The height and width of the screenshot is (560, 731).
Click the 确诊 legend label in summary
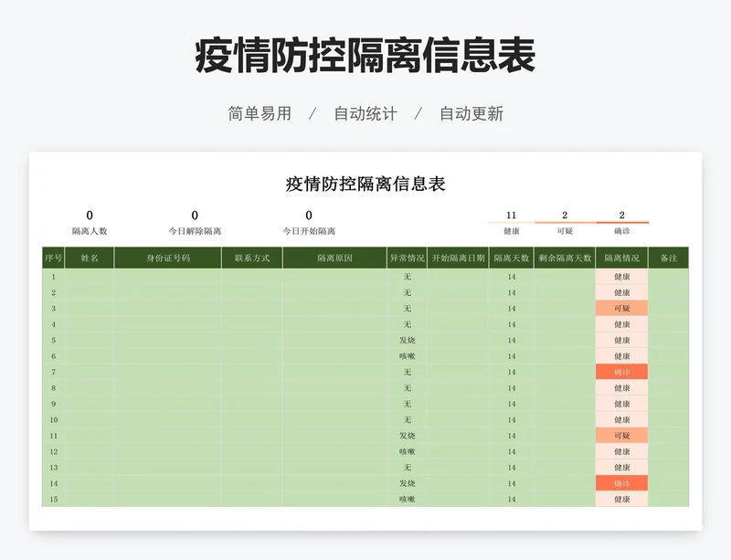click(x=622, y=231)
